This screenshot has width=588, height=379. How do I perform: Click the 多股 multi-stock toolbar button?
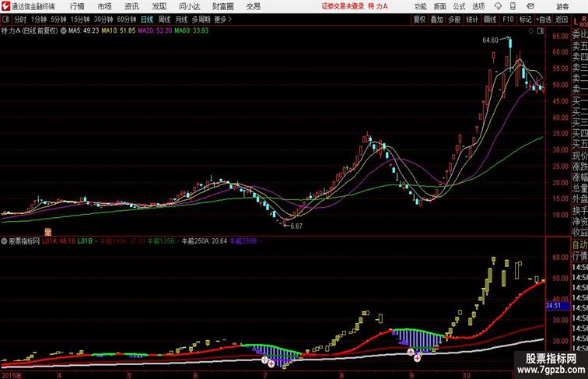point(454,19)
